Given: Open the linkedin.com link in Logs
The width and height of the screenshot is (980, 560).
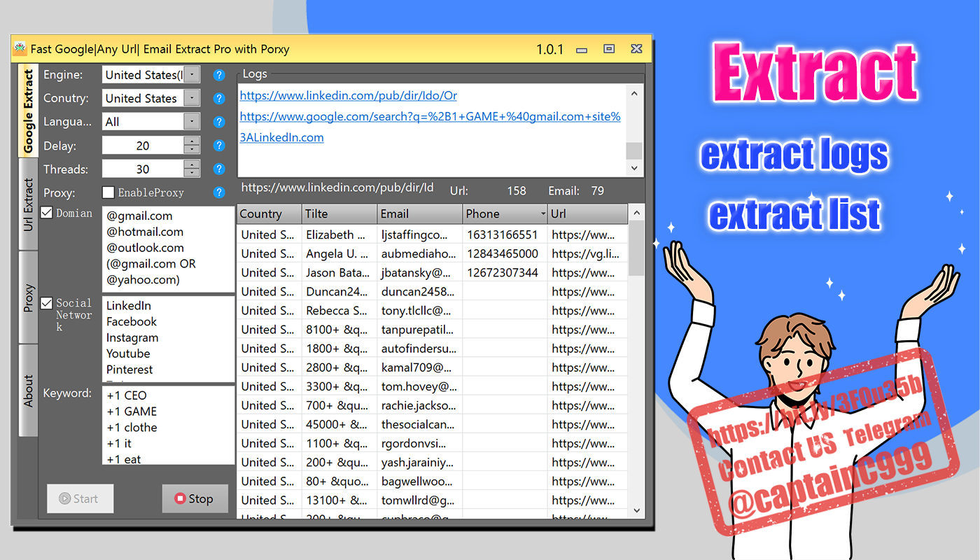Looking at the screenshot, I should pyautogui.click(x=348, y=95).
